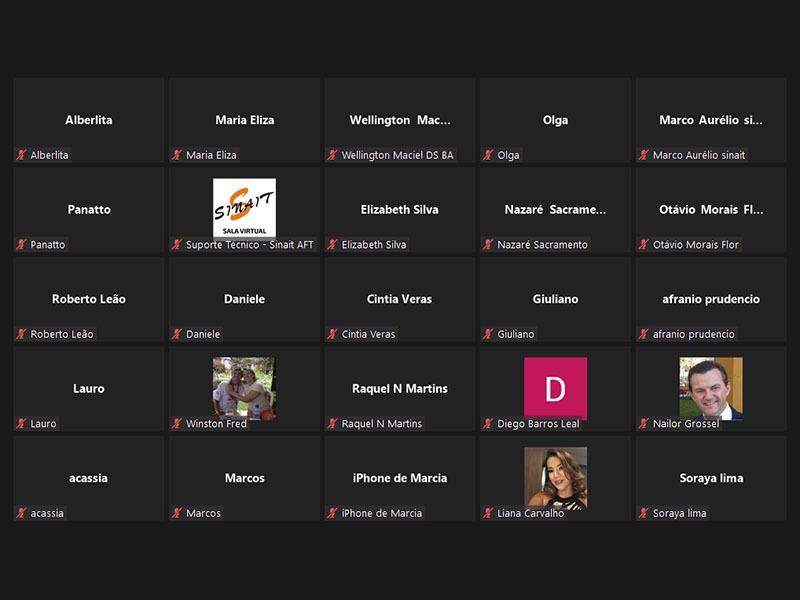This screenshot has height=600, width=800.
Task: Click muted mic icon beside Suporte Técnico label
Action: click(177, 244)
